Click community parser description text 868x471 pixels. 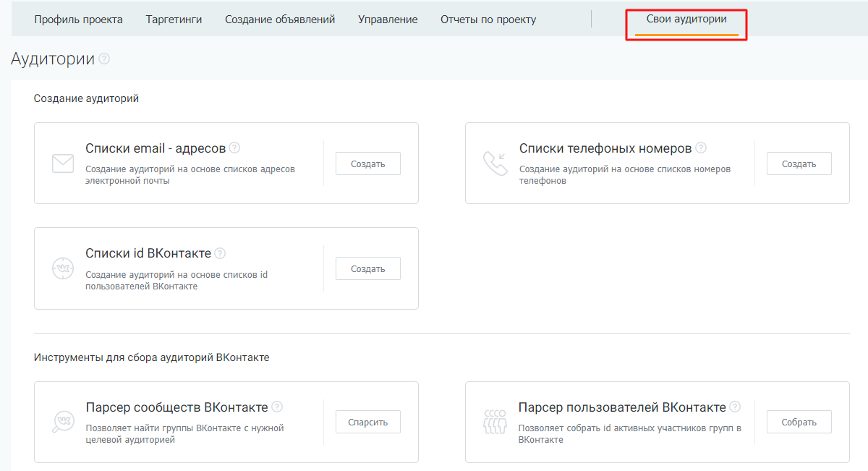(x=184, y=433)
